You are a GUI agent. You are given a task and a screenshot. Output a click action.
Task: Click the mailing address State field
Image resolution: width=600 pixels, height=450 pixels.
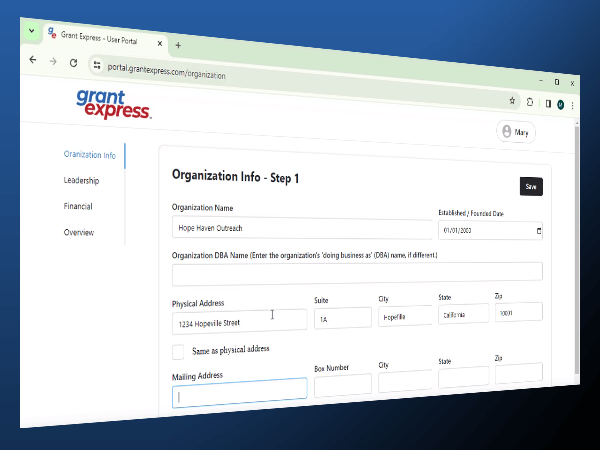coord(463,377)
